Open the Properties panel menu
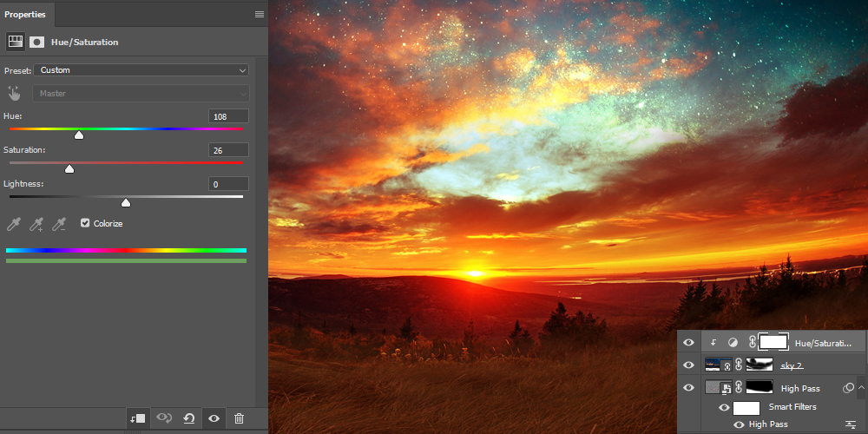Viewport: 868px width, 434px height. click(x=259, y=15)
